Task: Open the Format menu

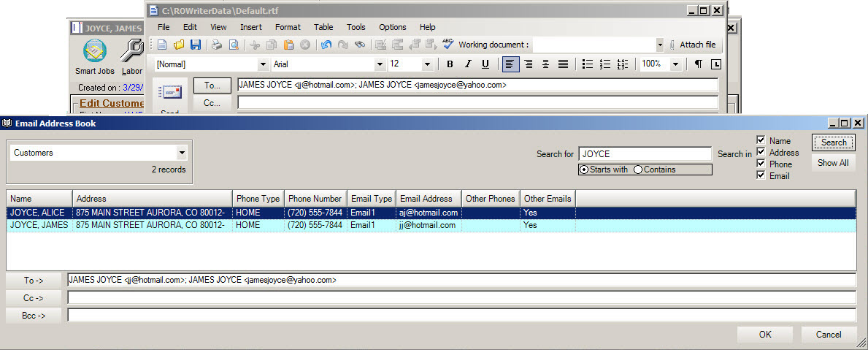Action: (288, 27)
